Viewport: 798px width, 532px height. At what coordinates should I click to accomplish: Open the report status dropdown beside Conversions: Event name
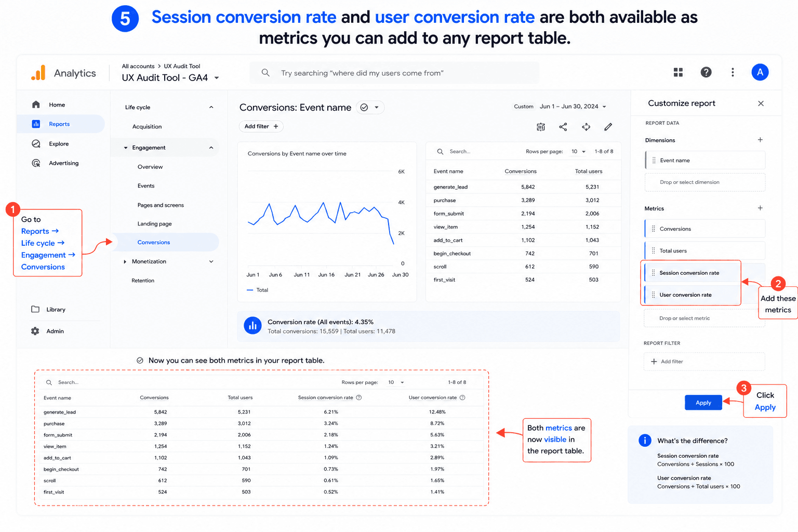[x=370, y=108]
